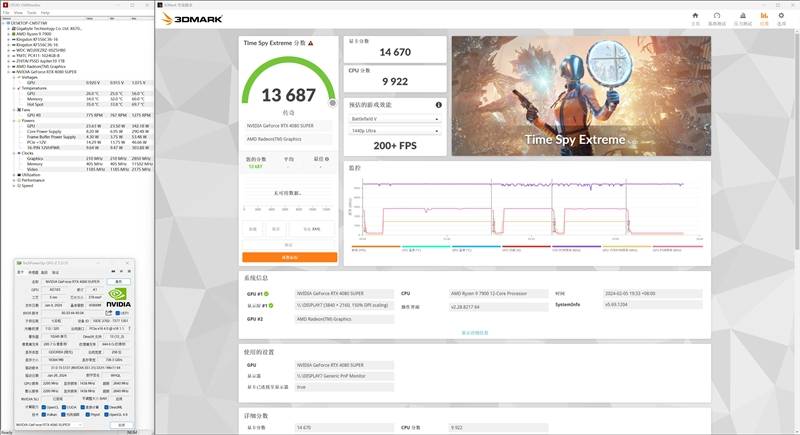800x435 pixels.
Task: Click info icon beside the best score column
Action: tap(327, 159)
